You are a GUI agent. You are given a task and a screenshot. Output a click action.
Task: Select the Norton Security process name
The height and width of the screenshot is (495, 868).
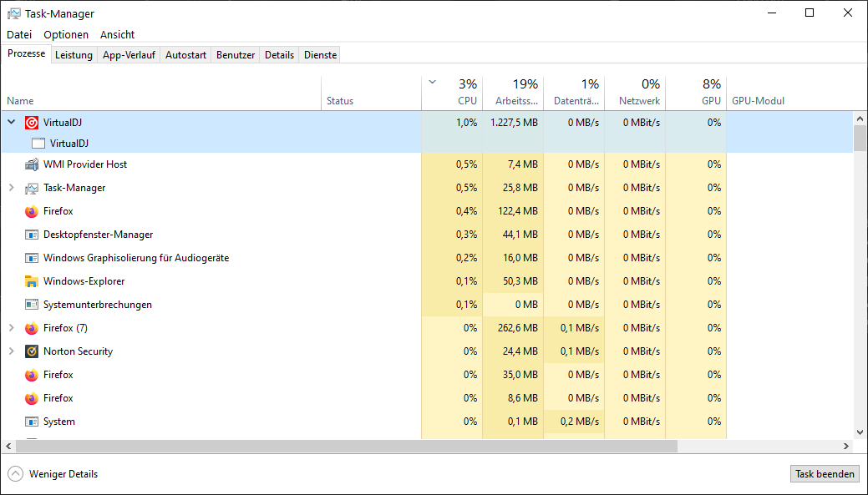pos(78,351)
